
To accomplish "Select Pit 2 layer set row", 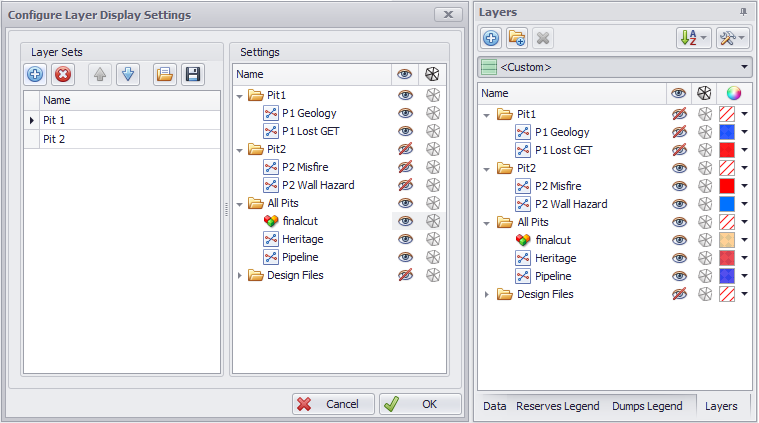I will pos(122,139).
